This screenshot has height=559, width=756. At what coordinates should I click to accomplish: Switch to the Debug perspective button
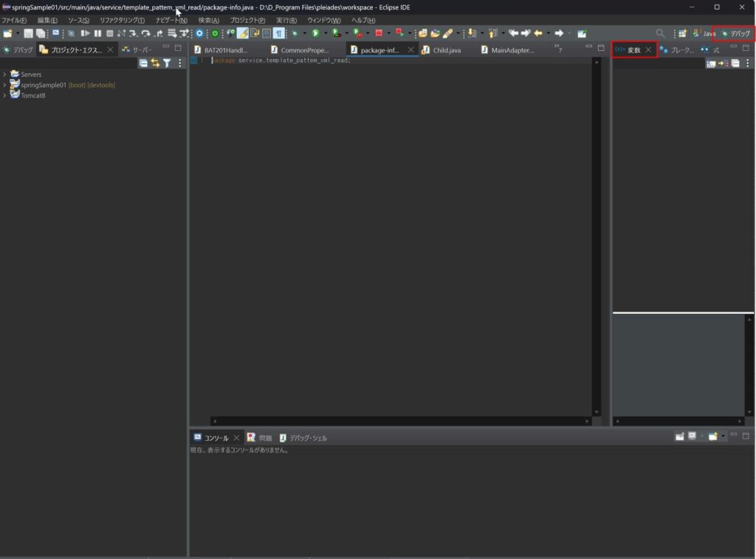point(735,33)
